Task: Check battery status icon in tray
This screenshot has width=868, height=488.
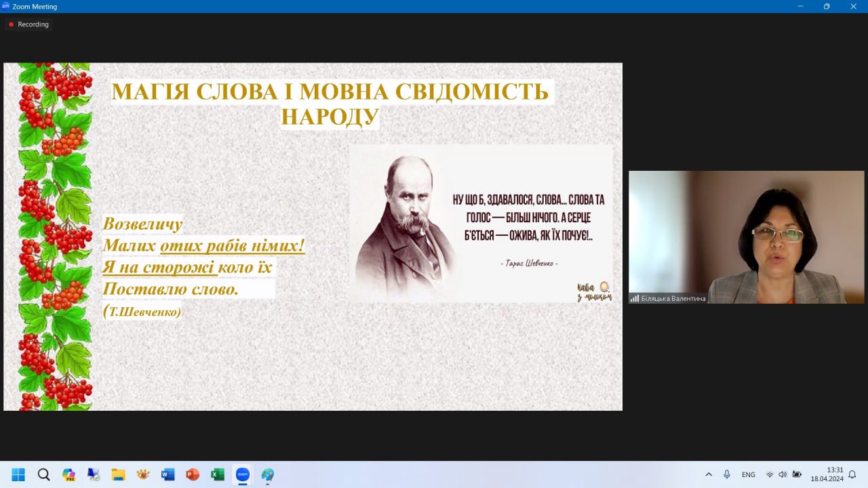Action: click(x=797, y=474)
